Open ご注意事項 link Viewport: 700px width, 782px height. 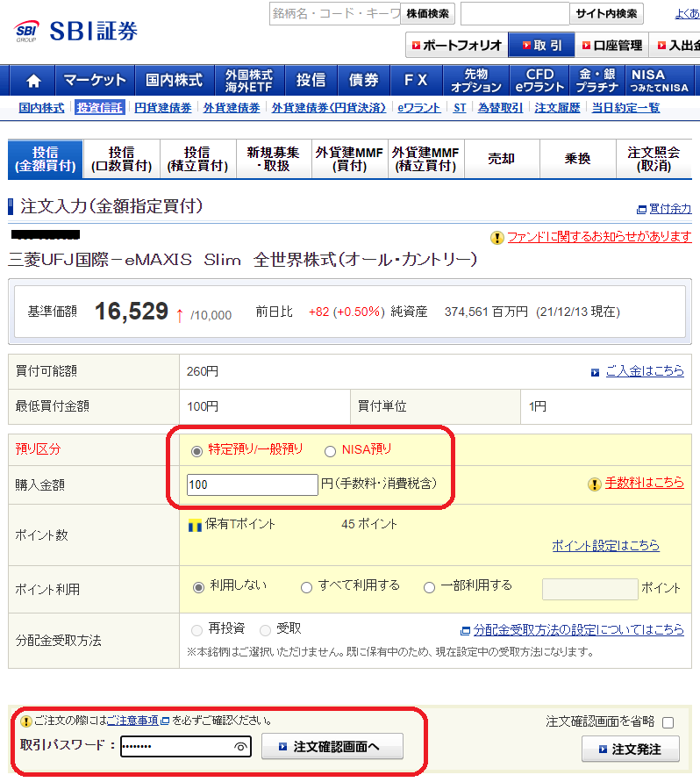[x=133, y=721]
